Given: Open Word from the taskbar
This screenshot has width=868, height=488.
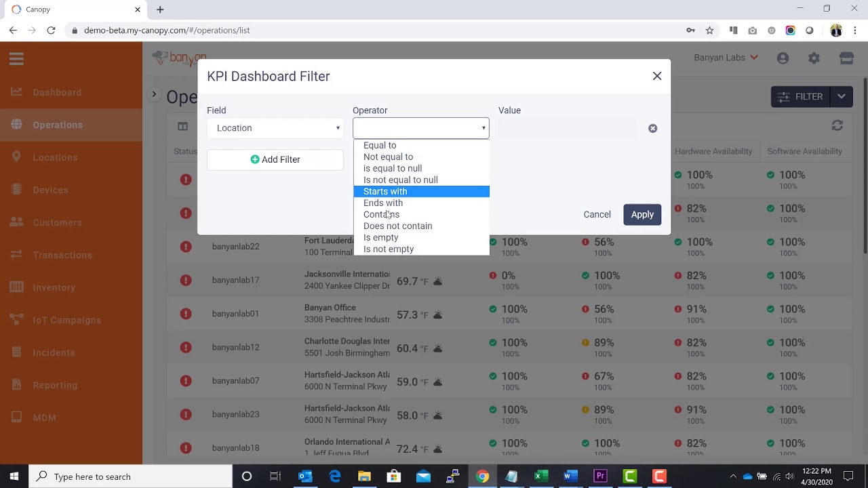Looking at the screenshot, I should coord(570,476).
